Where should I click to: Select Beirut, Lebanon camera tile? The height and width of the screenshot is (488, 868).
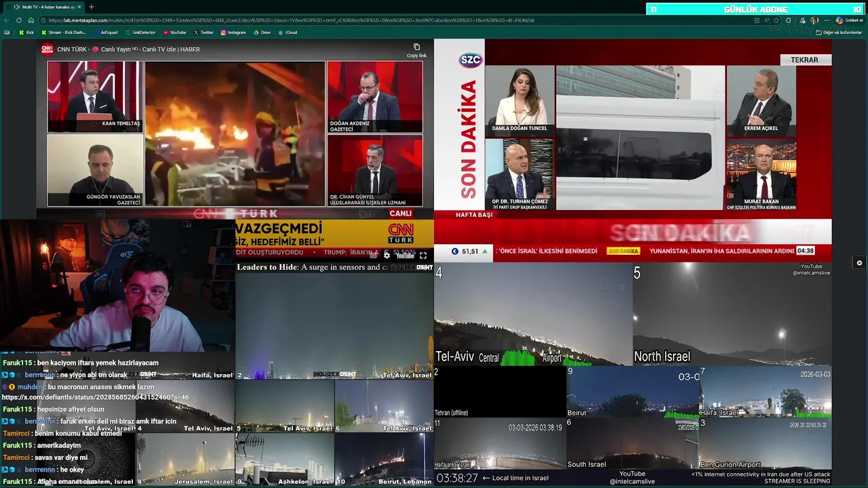384,460
